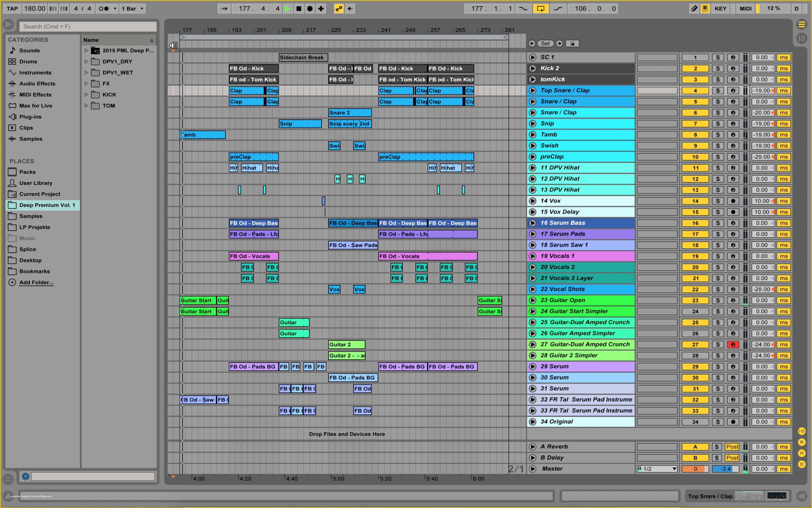812x508 pixels.
Task: Click the Play button in transport
Action: [x=288, y=9]
